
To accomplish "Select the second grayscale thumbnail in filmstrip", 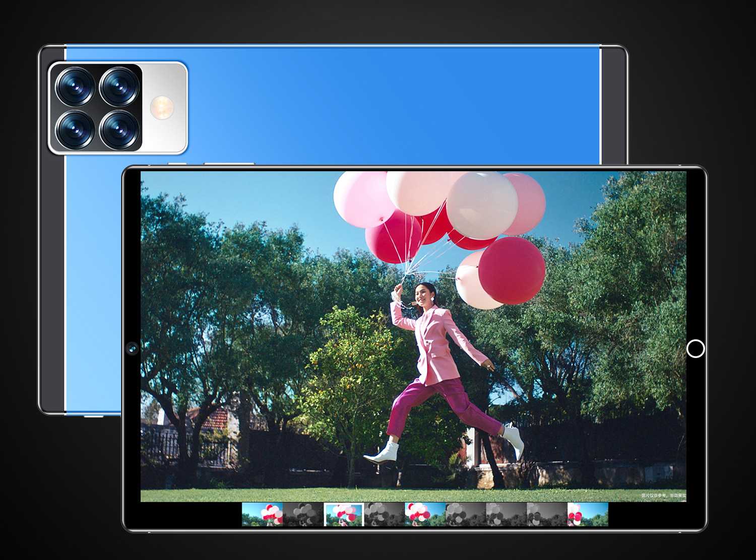I will (303, 514).
